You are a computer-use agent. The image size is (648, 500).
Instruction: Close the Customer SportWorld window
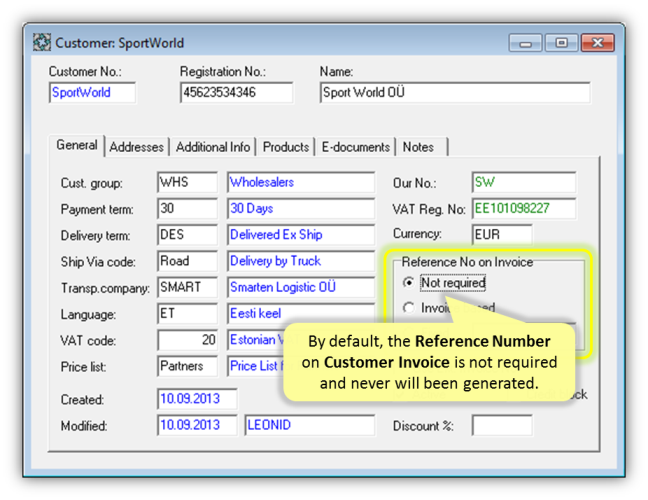tap(598, 43)
